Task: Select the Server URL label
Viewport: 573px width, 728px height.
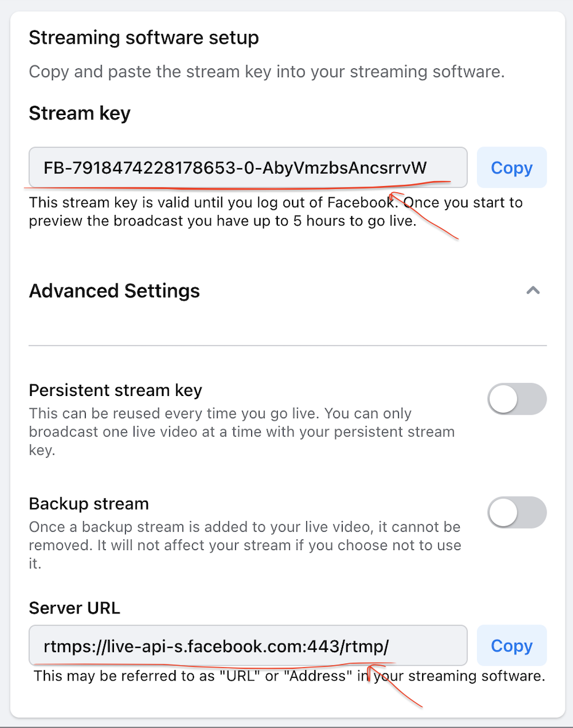Action: pyautogui.click(x=75, y=608)
